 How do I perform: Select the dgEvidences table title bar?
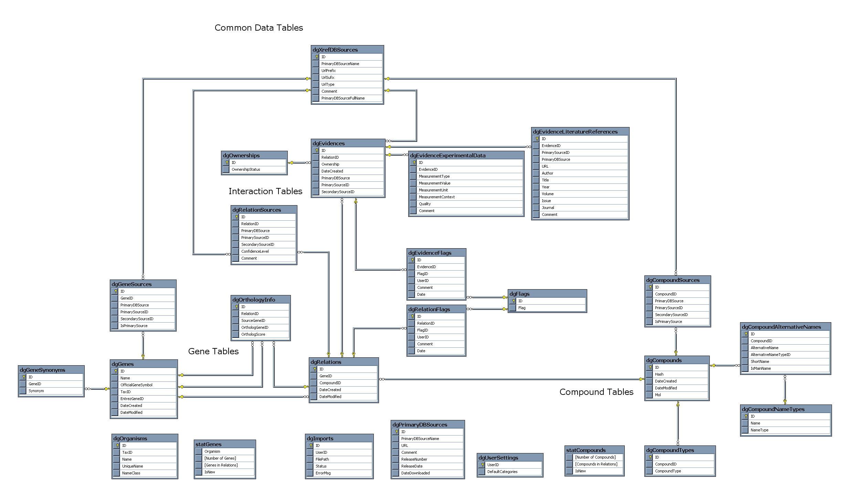(348, 143)
